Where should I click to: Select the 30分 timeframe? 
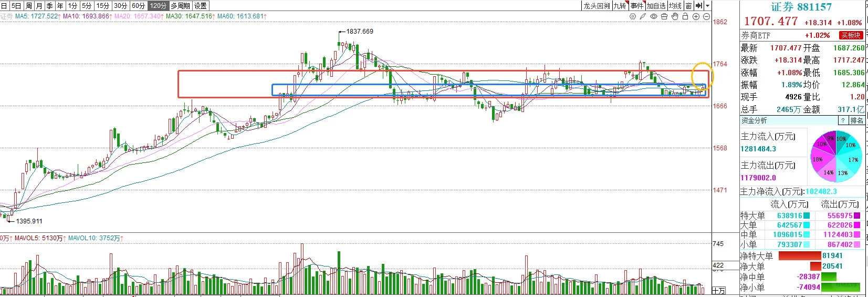coord(121,6)
